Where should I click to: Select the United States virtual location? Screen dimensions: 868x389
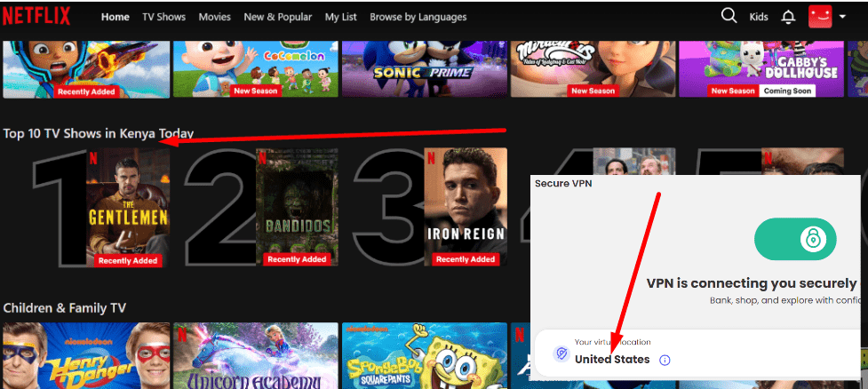(612, 360)
